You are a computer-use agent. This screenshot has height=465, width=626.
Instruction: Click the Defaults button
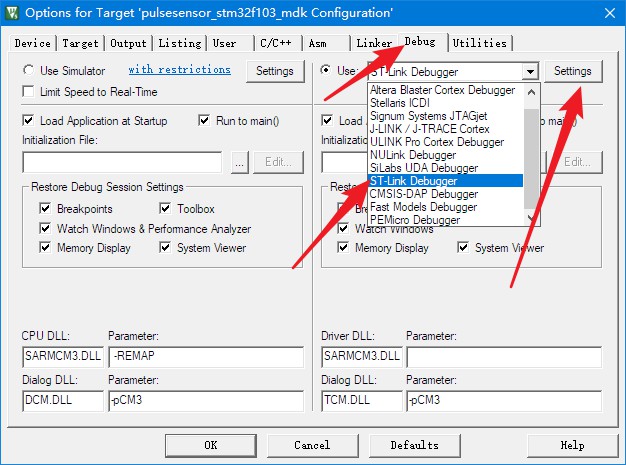[415, 445]
